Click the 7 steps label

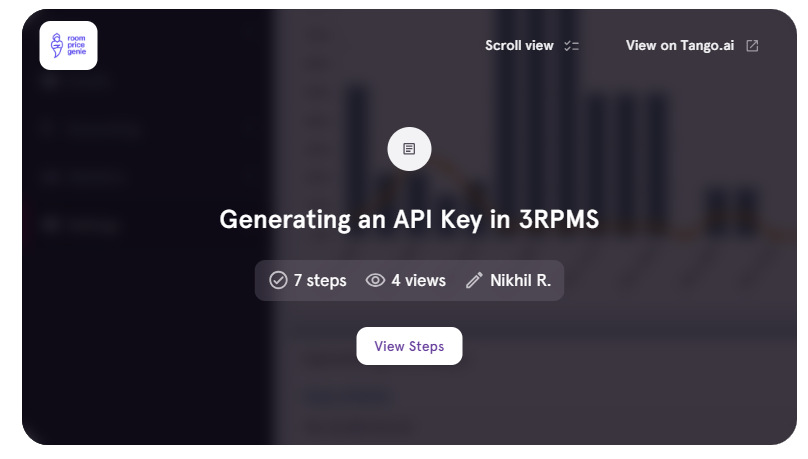click(320, 280)
